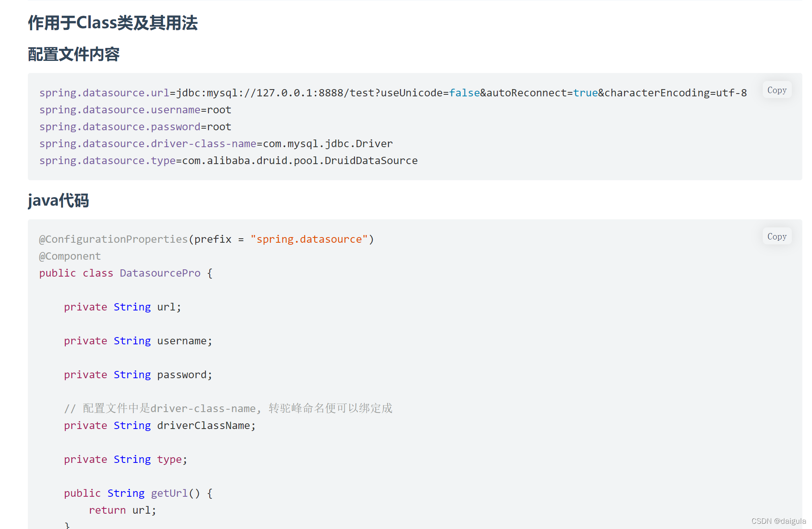Screen dimensions: 812x529
Task: Click the 'java代码' heading
Action: pos(58,200)
